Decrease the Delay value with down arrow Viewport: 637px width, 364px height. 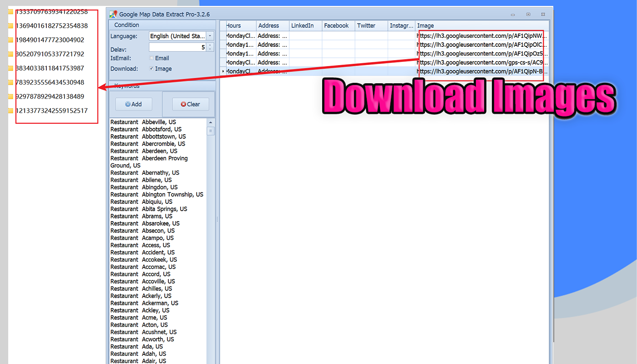pyautogui.click(x=210, y=49)
